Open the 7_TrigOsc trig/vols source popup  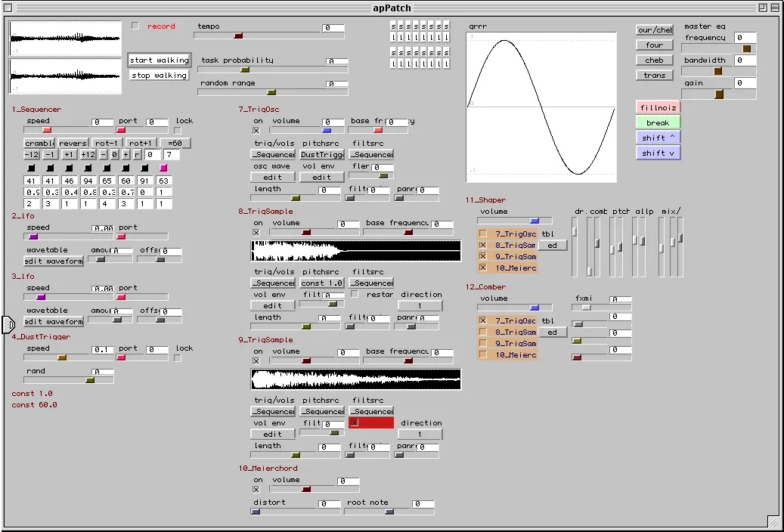click(273, 154)
